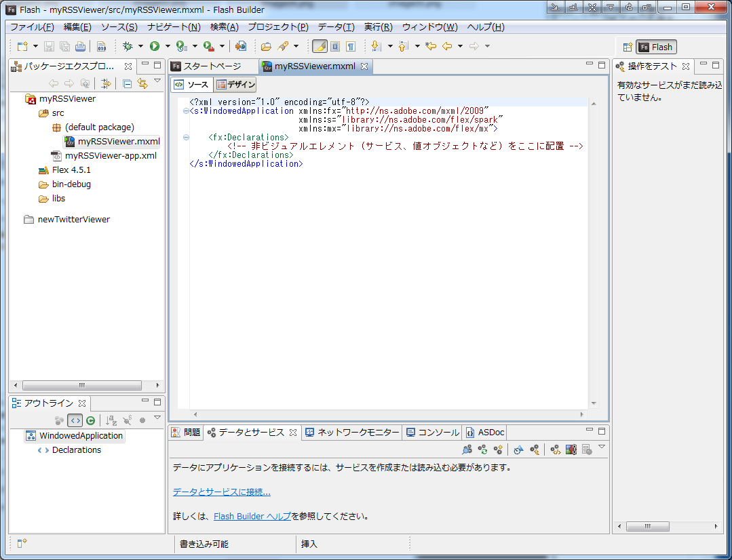The height and width of the screenshot is (560, 732).
Task: Switch to デザイン design mode
Action: pyautogui.click(x=235, y=85)
